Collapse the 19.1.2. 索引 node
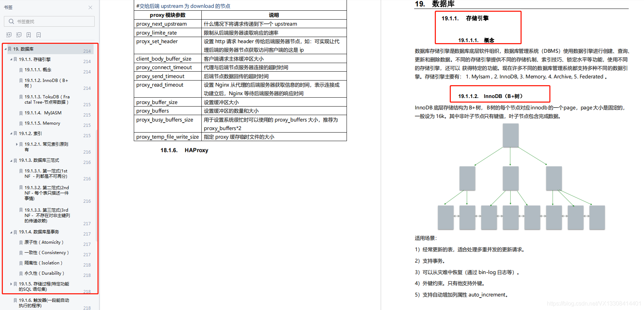Image resolution: width=644 pixels, height=310 pixels. (x=11, y=134)
